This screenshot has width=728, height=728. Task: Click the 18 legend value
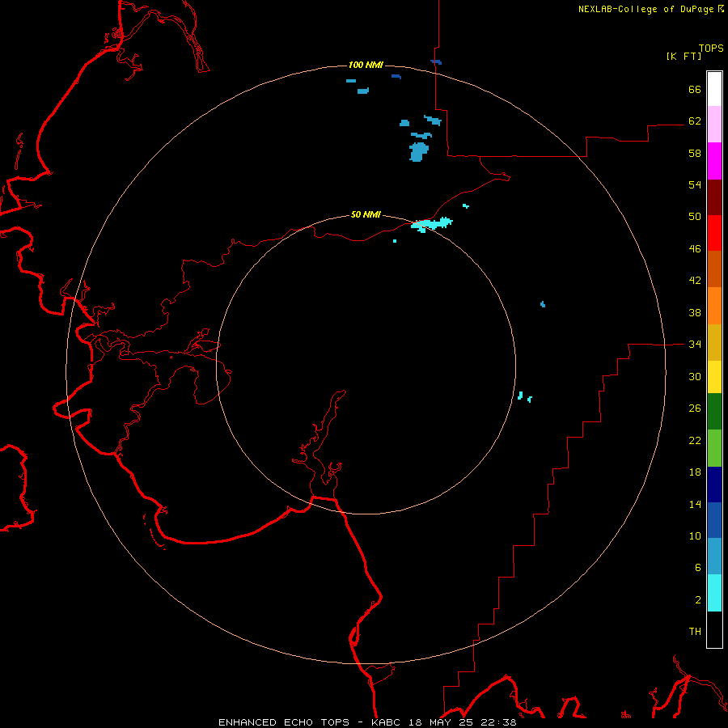tap(695, 472)
